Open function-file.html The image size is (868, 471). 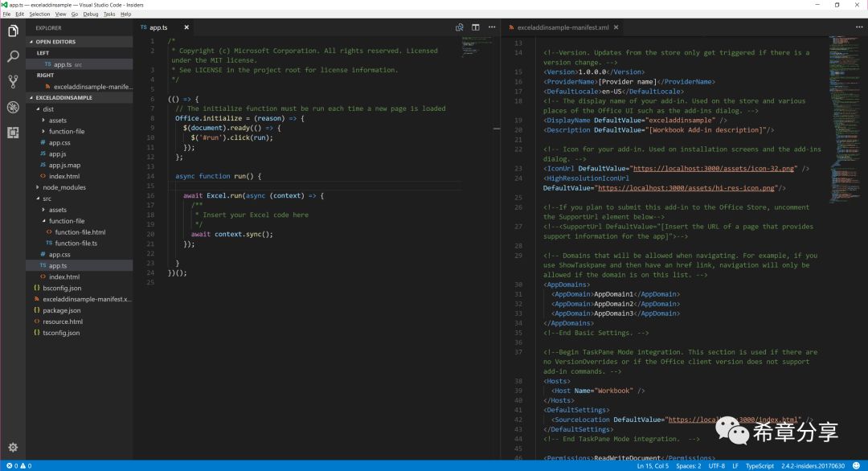(x=79, y=232)
